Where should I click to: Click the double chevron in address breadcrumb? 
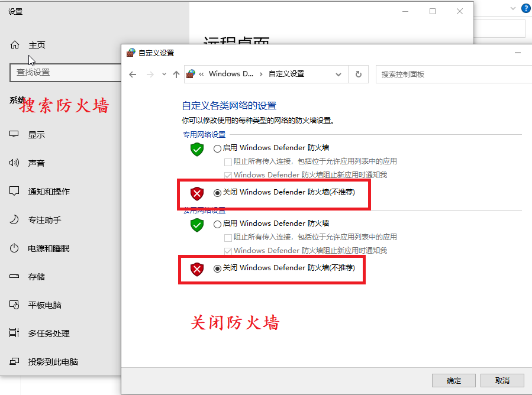201,74
